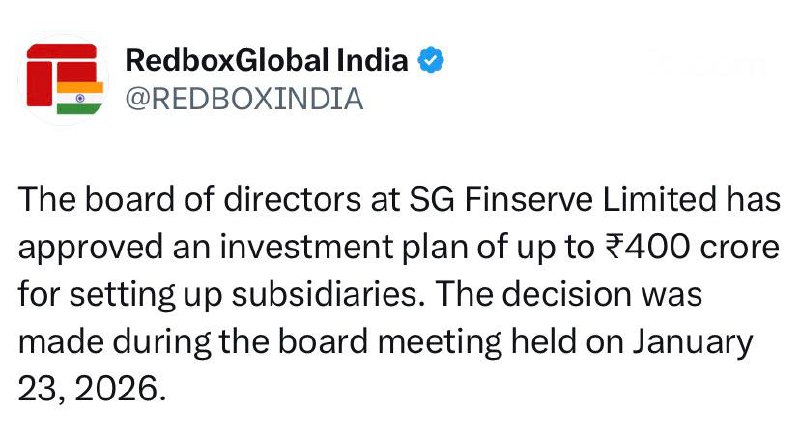Click '23, 2026.' on the last line
This screenshot has height=442, width=800.
(92, 389)
